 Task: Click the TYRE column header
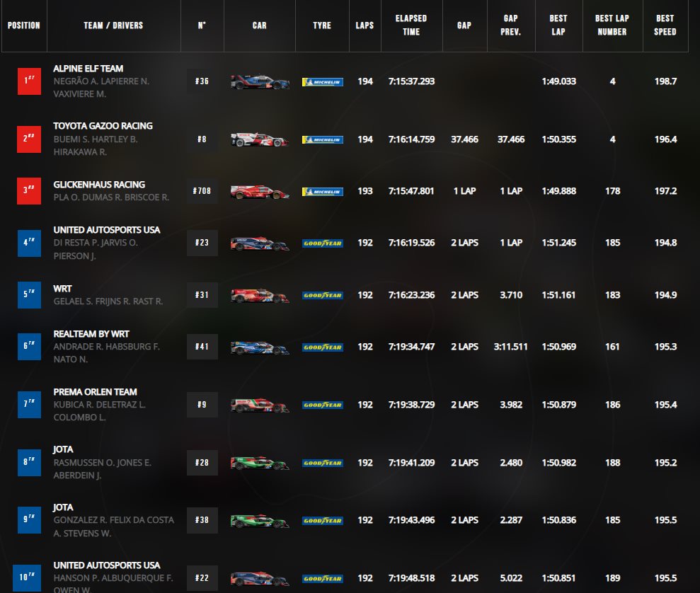pos(322,25)
